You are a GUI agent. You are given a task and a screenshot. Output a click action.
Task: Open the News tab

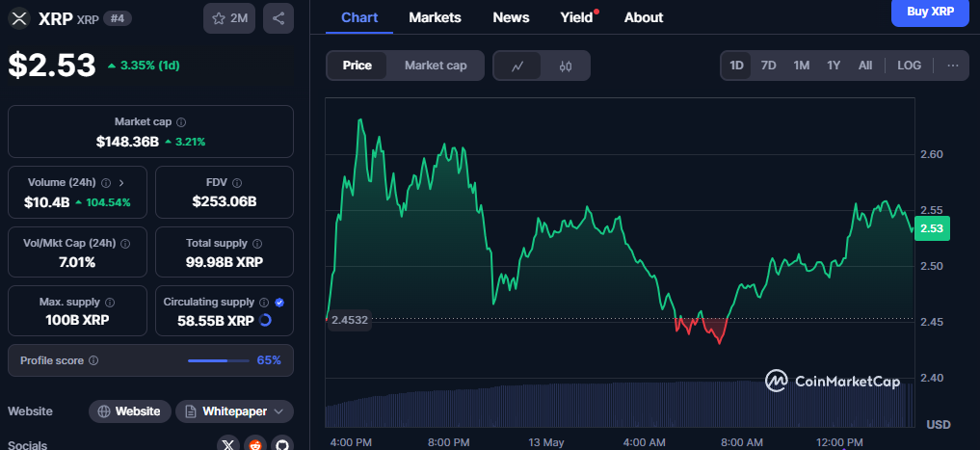click(511, 17)
